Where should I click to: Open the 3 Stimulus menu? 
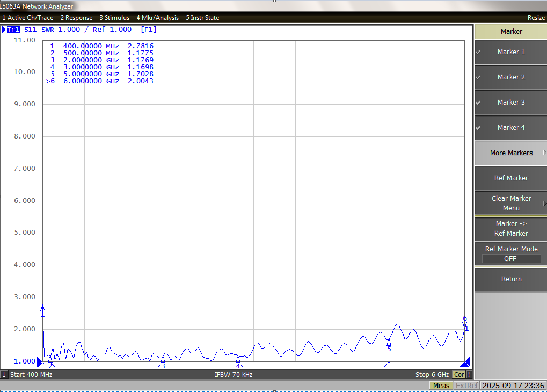click(x=114, y=18)
